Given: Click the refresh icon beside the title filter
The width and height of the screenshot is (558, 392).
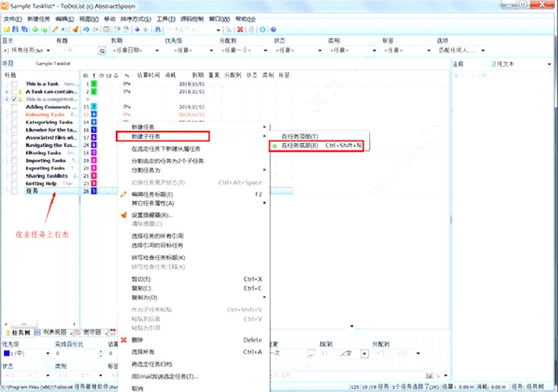Looking at the screenshot, I should click(x=102, y=50).
